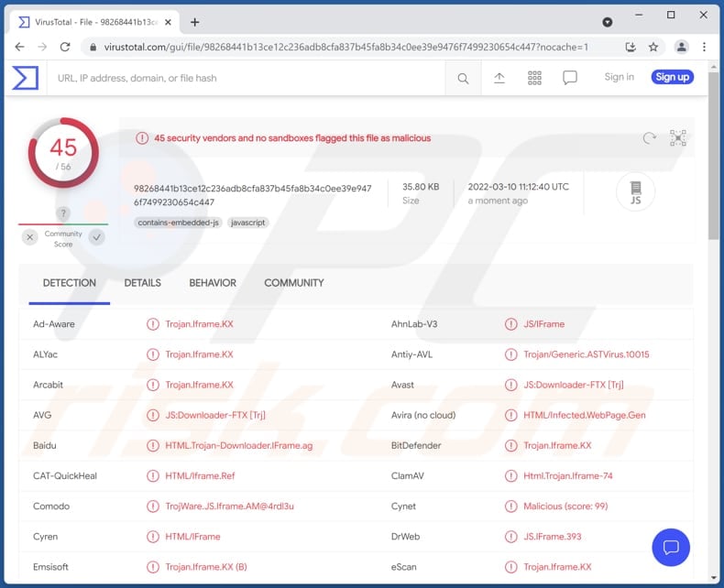724x588 pixels.
Task: Click the Arcabit vendor name
Action: [48, 385]
